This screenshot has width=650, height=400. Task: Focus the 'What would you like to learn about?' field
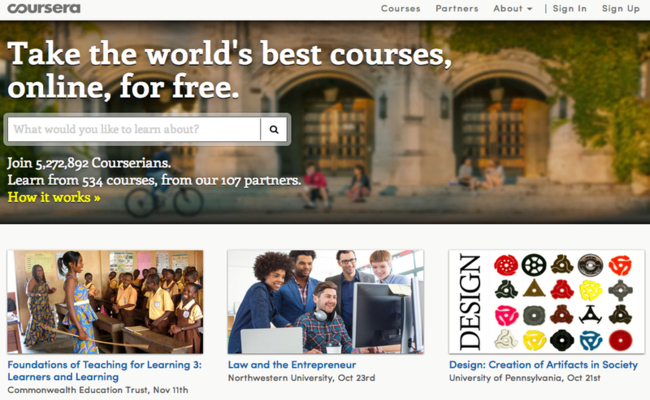coord(134,129)
